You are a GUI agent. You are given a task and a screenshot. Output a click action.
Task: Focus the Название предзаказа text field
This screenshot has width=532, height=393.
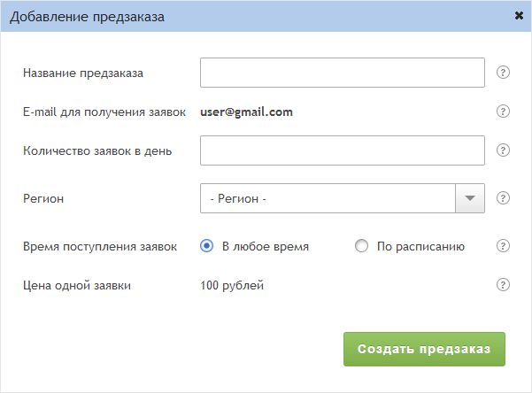point(343,73)
